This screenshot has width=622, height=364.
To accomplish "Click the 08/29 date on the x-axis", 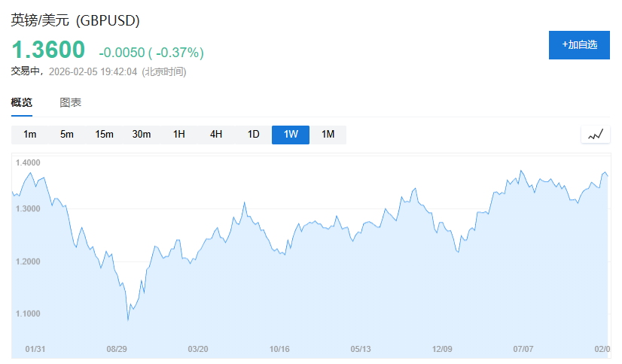I will coord(117,349).
